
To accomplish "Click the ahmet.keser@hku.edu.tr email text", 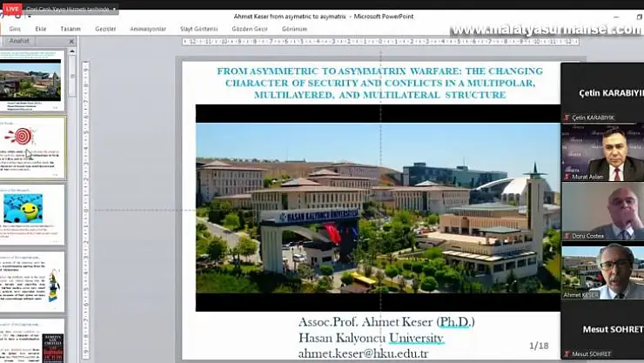I will point(363,353).
